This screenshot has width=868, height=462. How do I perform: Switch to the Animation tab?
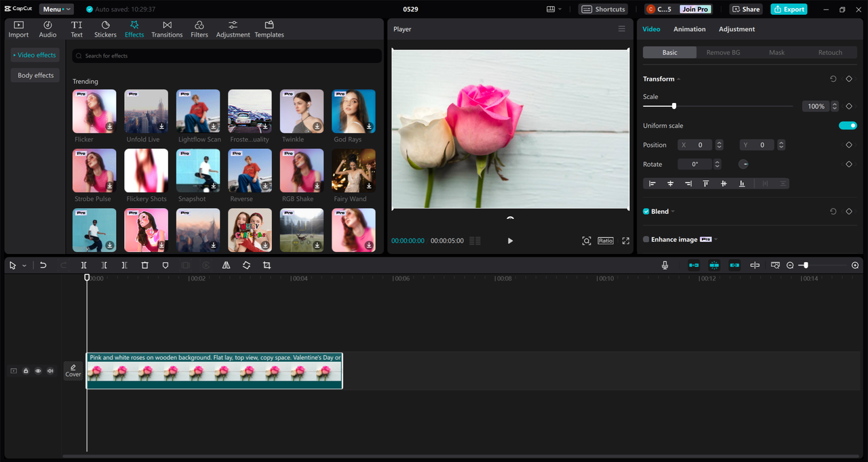(689, 29)
